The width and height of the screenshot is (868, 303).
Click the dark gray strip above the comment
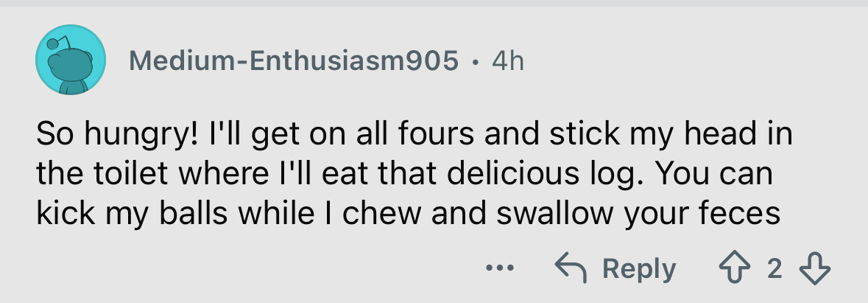tap(434, 4)
